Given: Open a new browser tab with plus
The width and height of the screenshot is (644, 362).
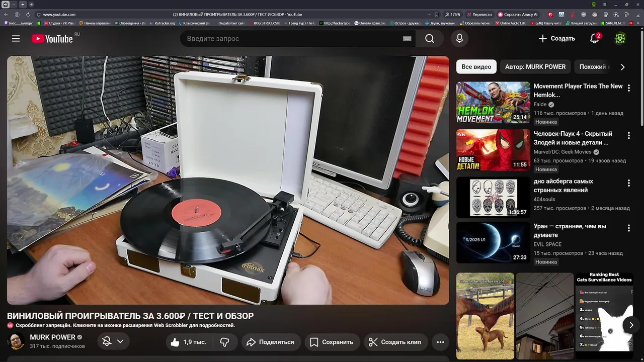Looking at the screenshot, I should (31, 5).
